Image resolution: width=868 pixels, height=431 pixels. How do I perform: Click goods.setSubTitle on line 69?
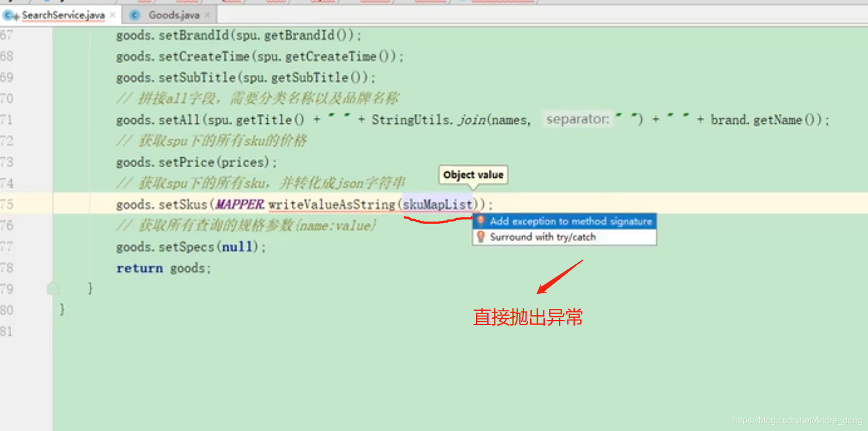point(177,78)
